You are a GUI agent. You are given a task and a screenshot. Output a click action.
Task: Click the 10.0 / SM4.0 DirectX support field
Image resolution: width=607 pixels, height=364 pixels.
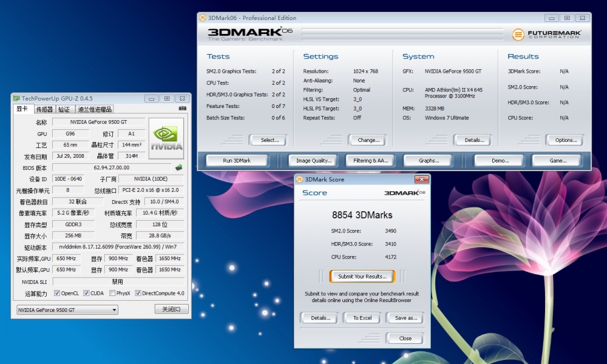pos(164,201)
